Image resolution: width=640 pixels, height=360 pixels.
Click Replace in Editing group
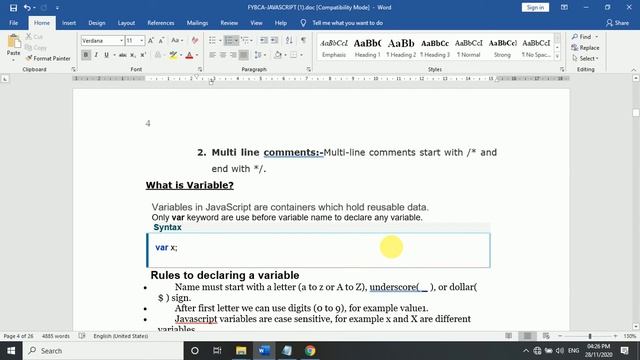(585, 48)
